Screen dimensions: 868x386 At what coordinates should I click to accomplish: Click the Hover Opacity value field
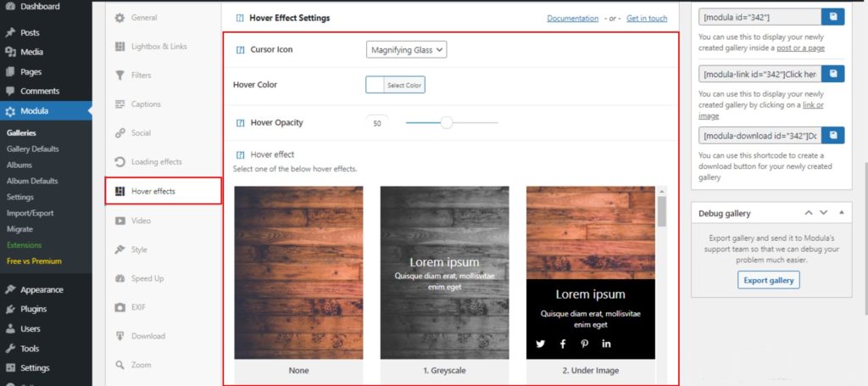pos(377,123)
